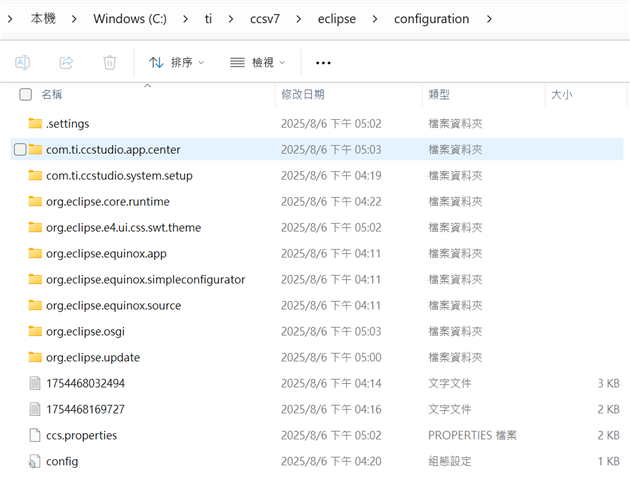630x479 pixels.
Task: Navigate to ccsv7 in breadcrumb
Action: coord(265,18)
